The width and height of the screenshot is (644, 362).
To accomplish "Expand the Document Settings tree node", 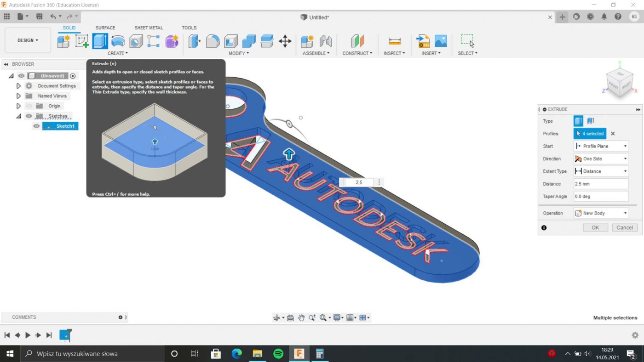I will pyautogui.click(x=18, y=86).
